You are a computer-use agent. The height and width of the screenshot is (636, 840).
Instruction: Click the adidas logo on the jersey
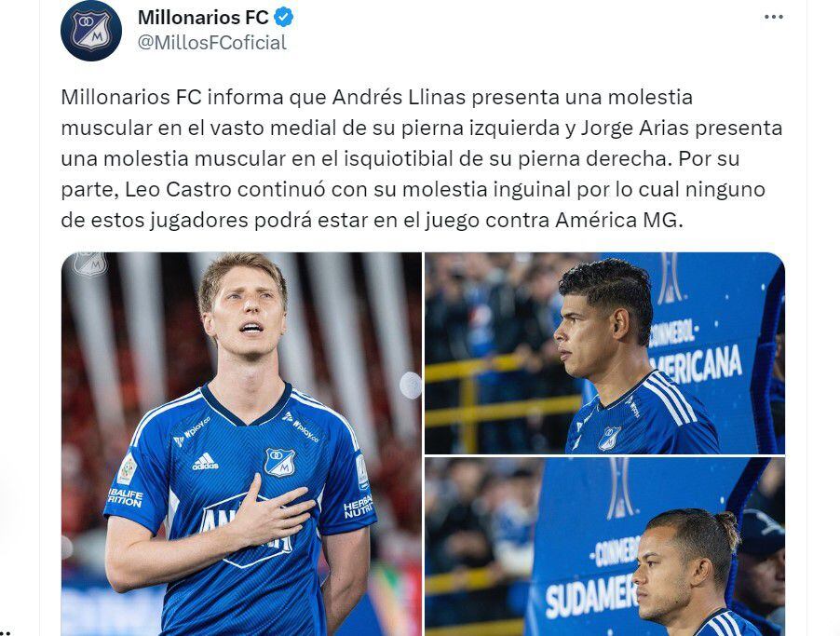pyautogui.click(x=205, y=462)
